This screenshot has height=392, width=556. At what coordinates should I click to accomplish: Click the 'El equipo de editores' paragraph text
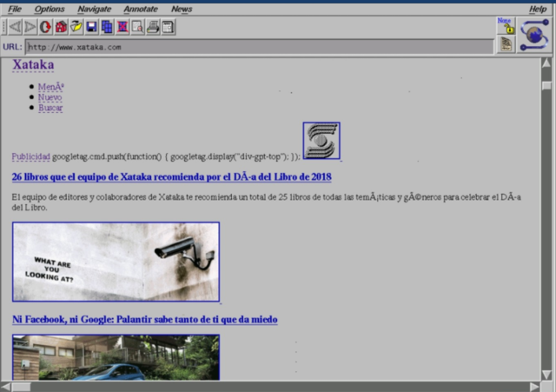tap(267, 203)
